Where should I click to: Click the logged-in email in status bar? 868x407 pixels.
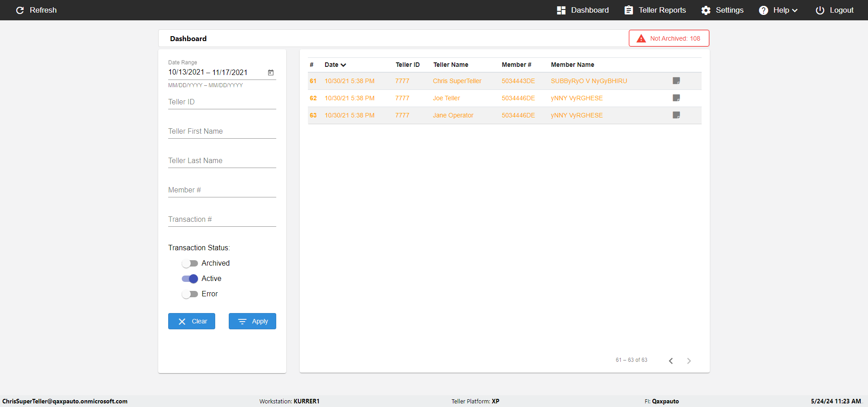point(65,401)
